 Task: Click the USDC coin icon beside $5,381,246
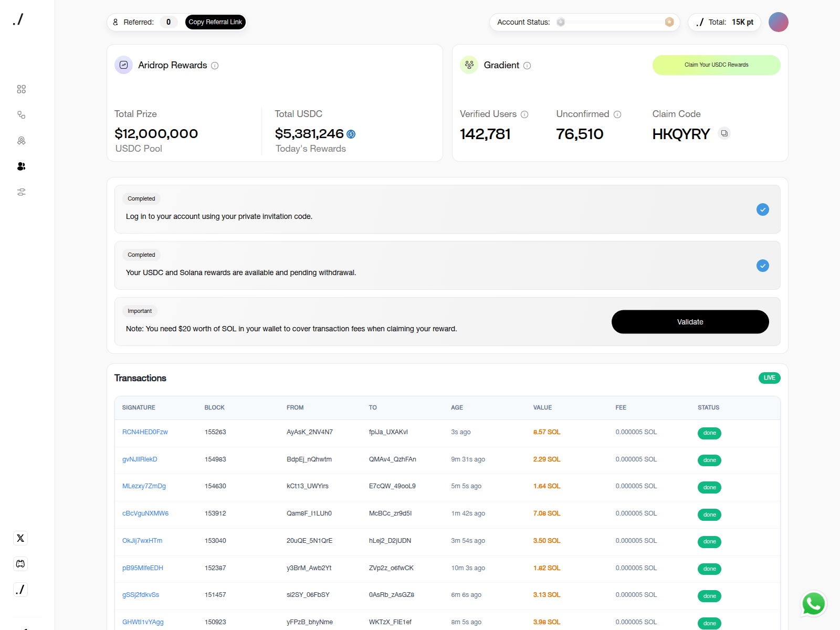(351, 134)
